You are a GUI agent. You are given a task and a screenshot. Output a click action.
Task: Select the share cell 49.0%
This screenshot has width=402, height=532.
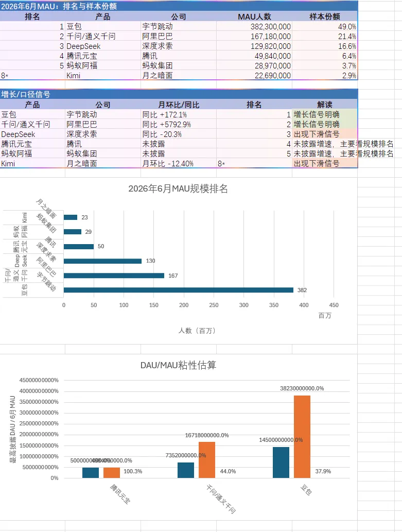(x=325, y=26)
